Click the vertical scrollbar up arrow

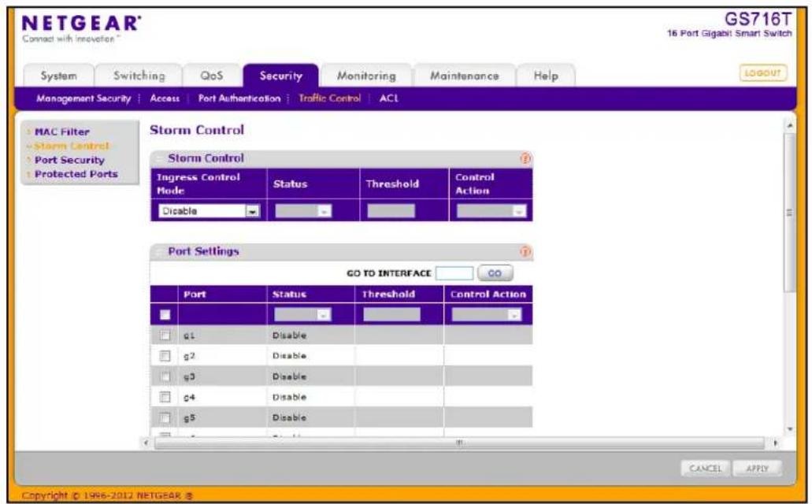coord(790,125)
